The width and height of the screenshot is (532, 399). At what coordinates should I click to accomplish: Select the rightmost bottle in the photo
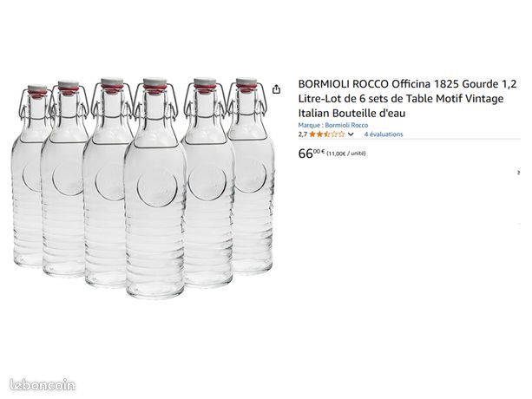click(x=253, y=176)
